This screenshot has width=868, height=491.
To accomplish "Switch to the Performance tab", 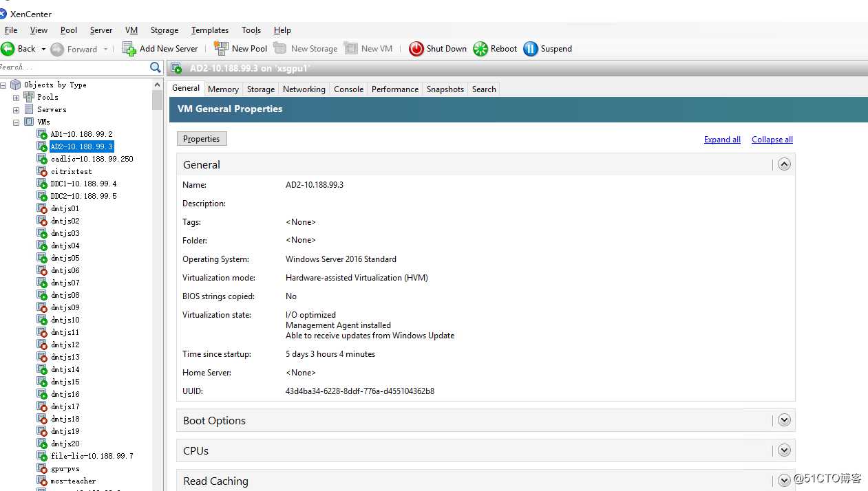I will tap(395, 89).
